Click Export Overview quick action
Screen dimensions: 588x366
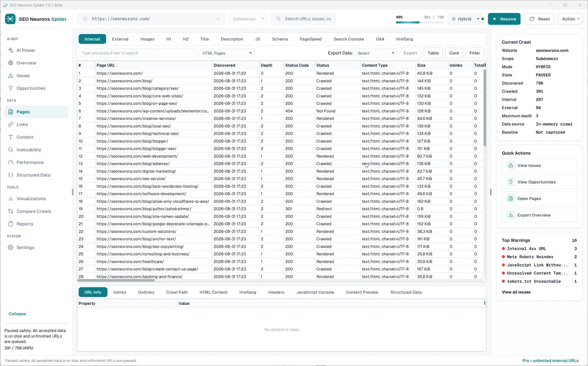click(539, 215)
